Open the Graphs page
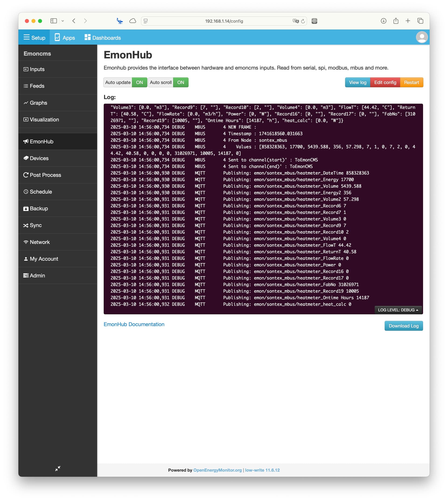 click(x=58, y=103)
